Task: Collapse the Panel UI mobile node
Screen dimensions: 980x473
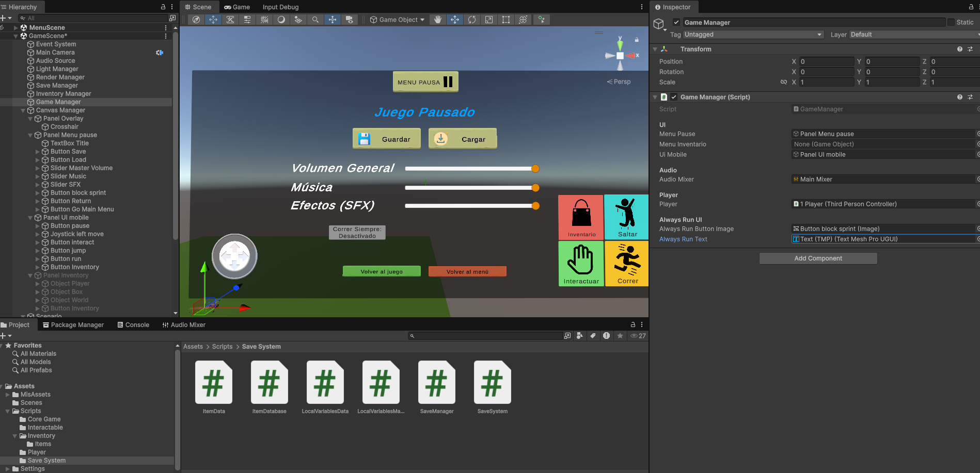Action: tap(30, 218)
